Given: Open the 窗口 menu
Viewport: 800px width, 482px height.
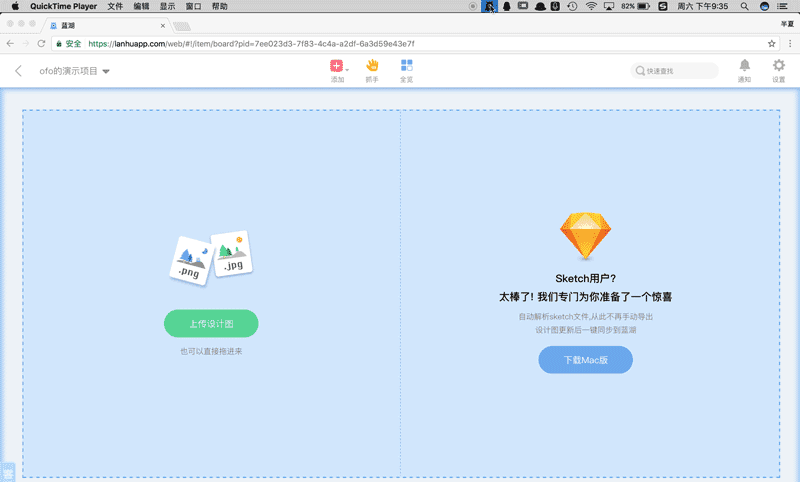Looking at the screenshot, I should [x=193, y=6].
